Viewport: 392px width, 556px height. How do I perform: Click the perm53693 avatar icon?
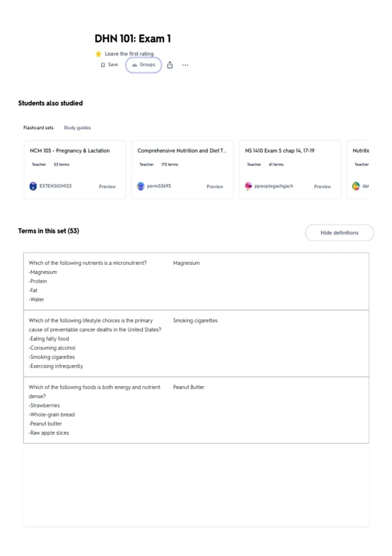click(x=140, y=186)
